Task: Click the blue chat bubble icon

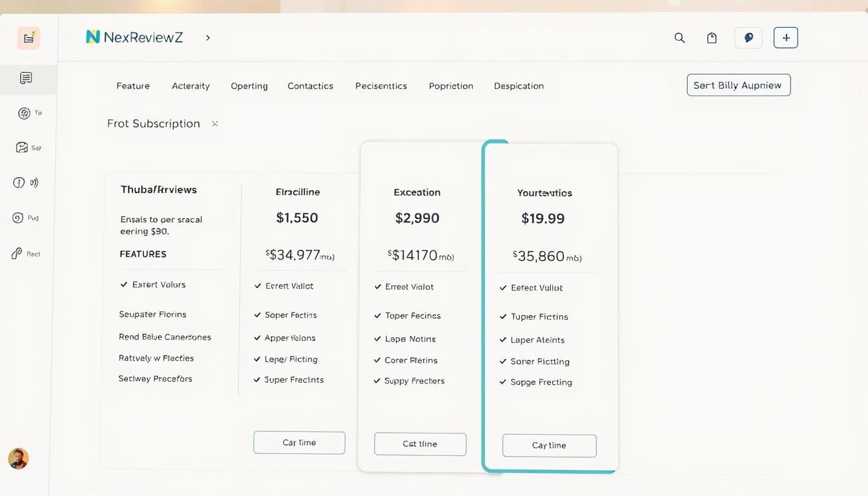Action: pyautogui.click(x=749, y=38)
